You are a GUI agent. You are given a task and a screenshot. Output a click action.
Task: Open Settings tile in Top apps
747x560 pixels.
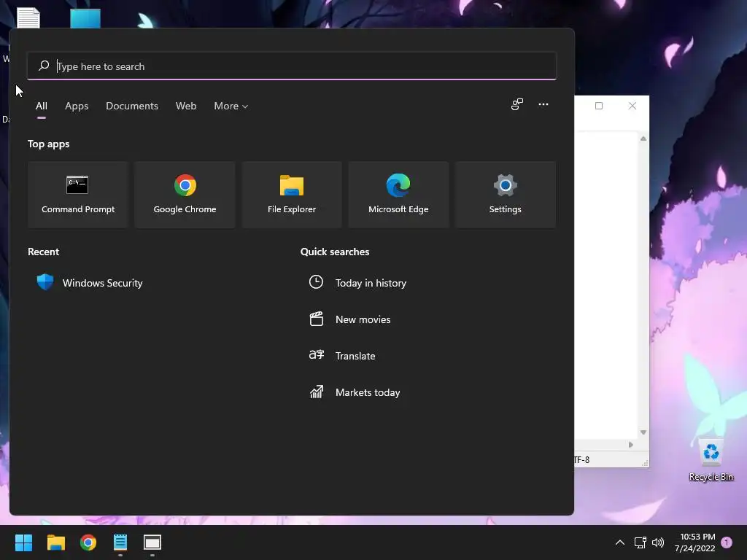pos(505,194)
